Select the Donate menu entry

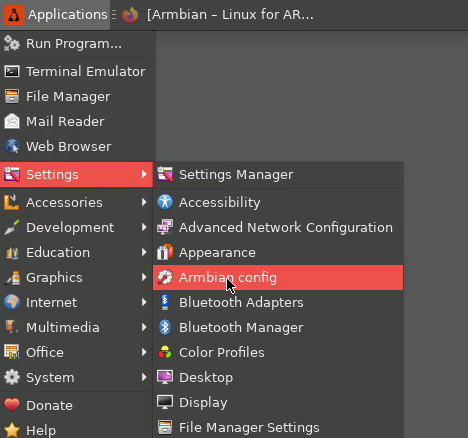[x=77, y=405]
